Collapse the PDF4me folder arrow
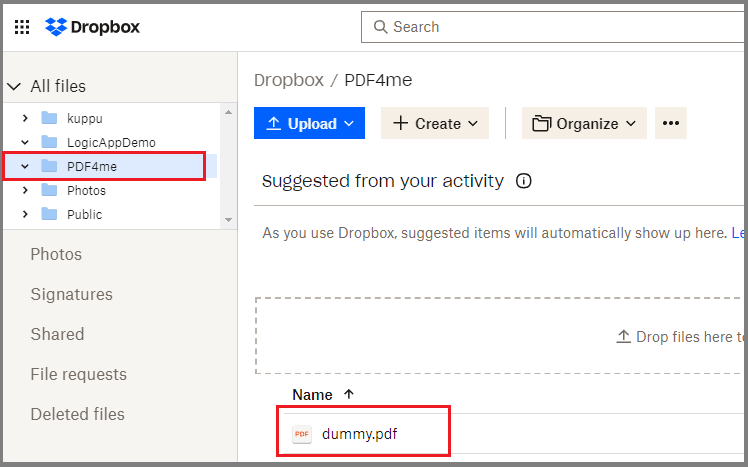The image size is (748, 467). click(25, 166)
